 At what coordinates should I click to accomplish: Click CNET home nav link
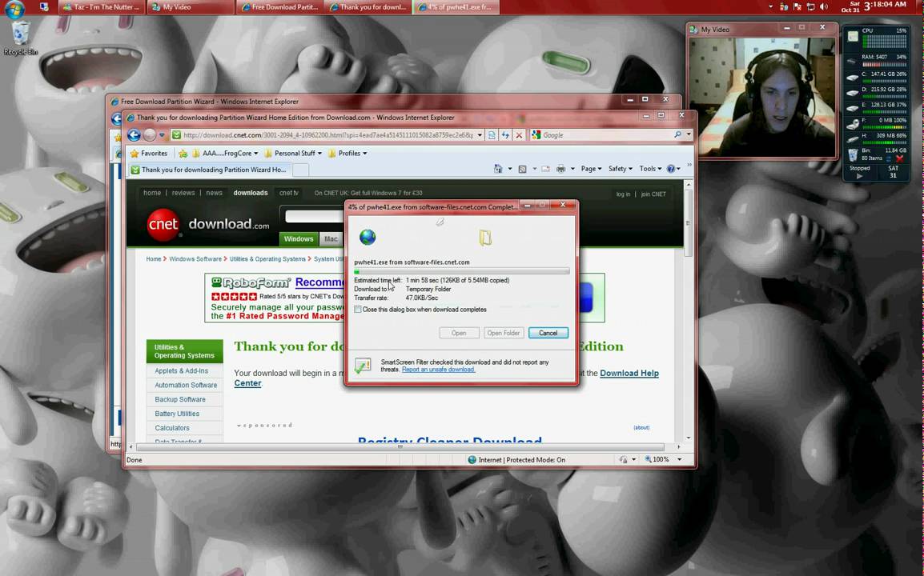[151, 193]
